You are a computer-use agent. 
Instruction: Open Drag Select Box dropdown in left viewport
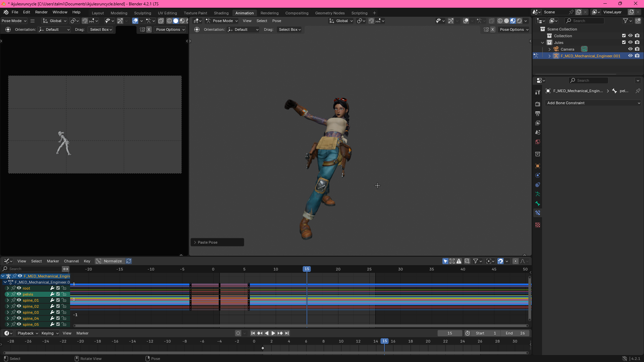101,29
